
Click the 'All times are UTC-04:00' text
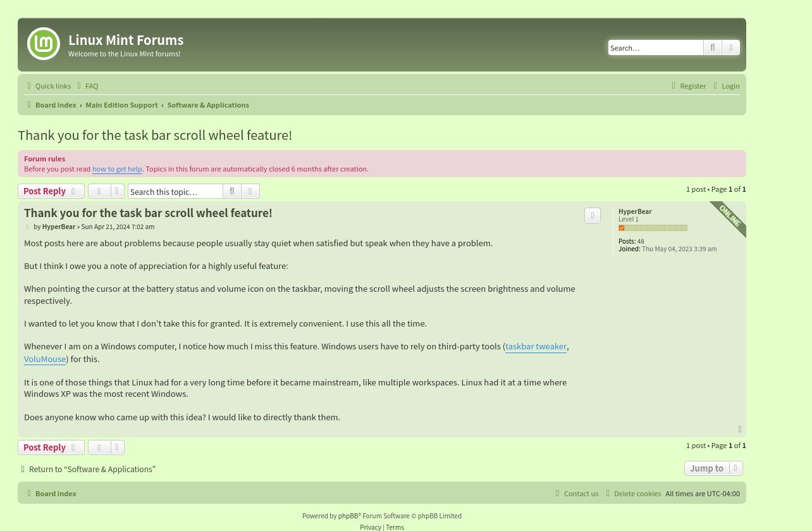703,494
